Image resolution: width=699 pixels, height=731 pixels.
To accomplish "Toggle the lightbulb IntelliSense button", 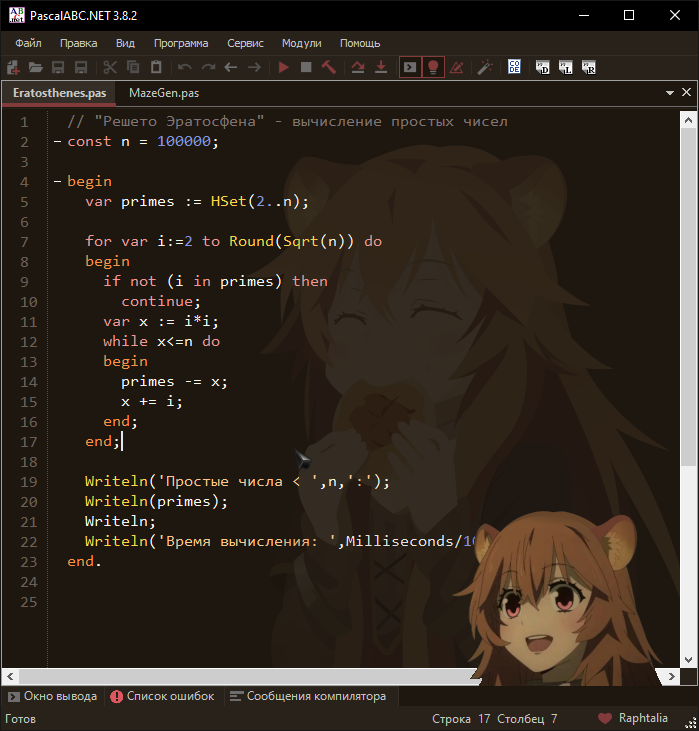I will (x=433, y=68).
